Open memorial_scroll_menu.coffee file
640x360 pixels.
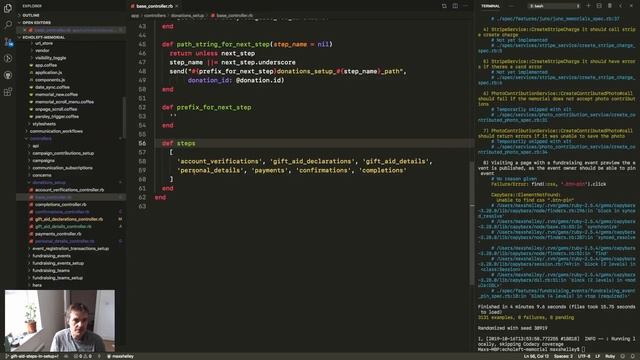(x=64, y=102)
